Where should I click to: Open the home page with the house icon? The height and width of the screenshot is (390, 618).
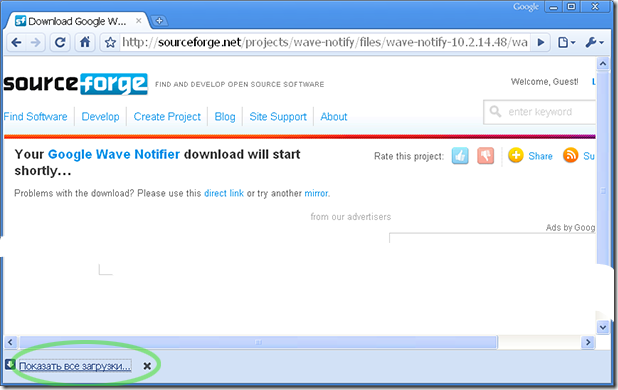tap(85, 42)
